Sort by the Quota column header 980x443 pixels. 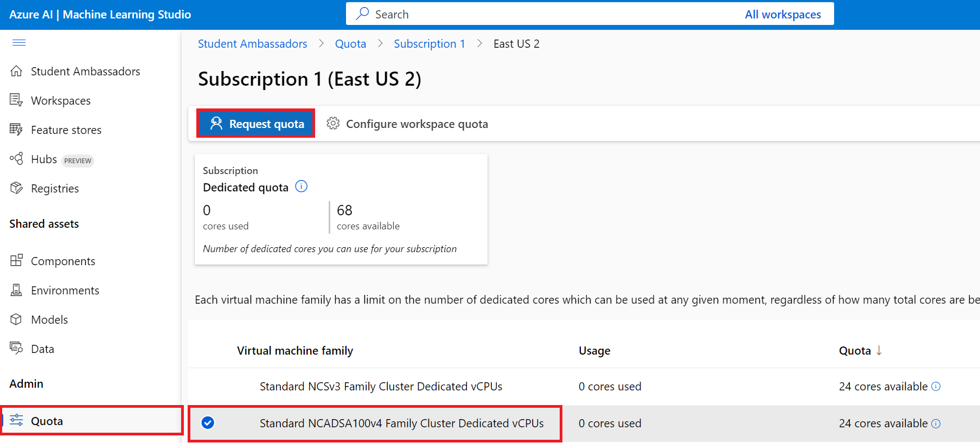click(x=855, y=350)
